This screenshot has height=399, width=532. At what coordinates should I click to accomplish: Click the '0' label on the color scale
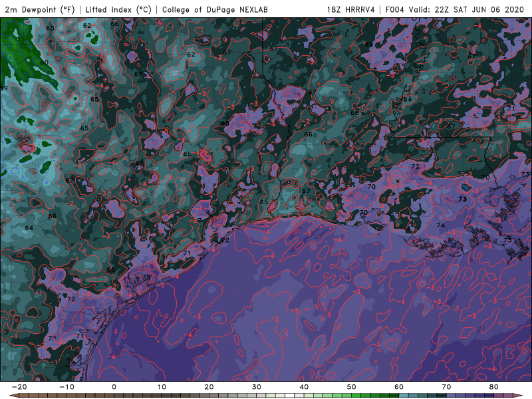click(x=114, y=387)
